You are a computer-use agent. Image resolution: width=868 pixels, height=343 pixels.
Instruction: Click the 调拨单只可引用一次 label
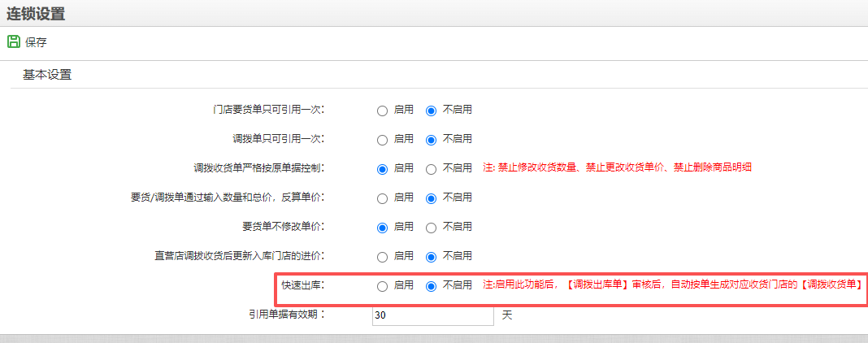click(x=279, y=139)
